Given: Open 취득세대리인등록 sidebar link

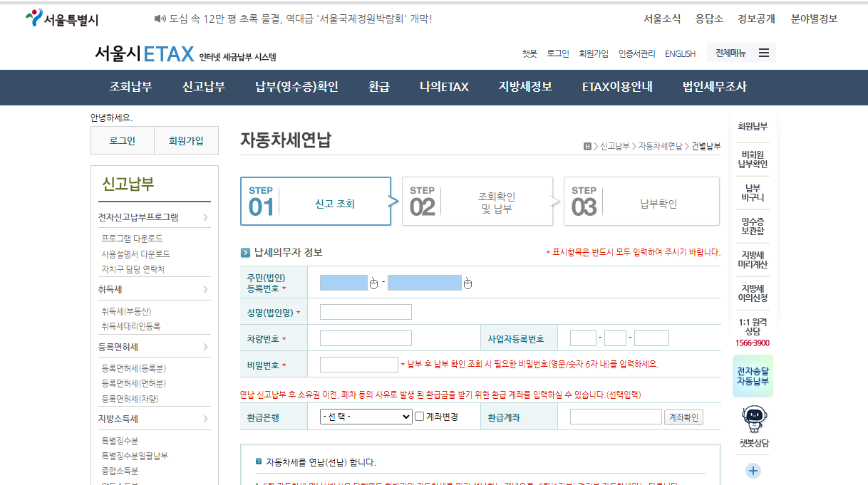Looking at the screenshot, I should tap(131, 326).
